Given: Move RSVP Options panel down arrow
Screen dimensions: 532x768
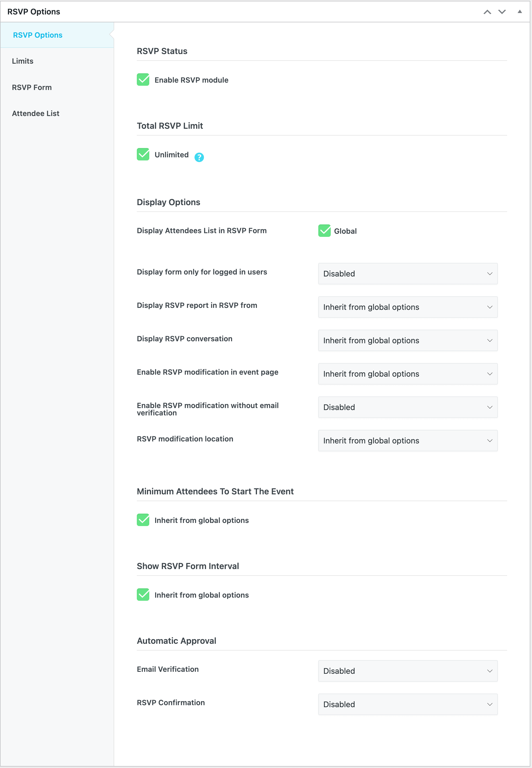Looking at the screenshot, I should 502,12.
